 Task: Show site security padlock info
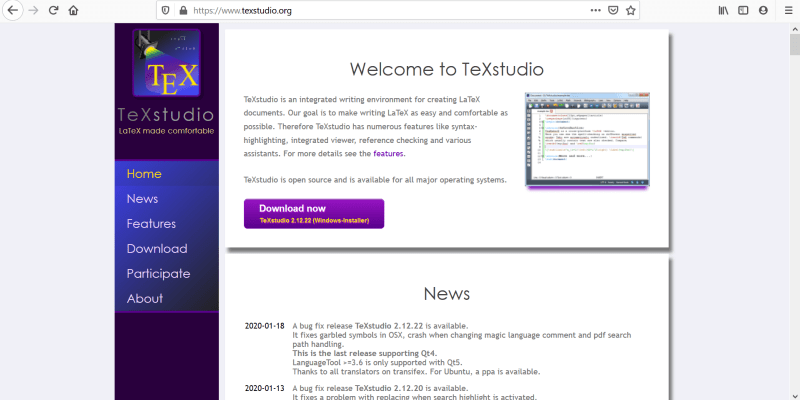tap(183, 10)
